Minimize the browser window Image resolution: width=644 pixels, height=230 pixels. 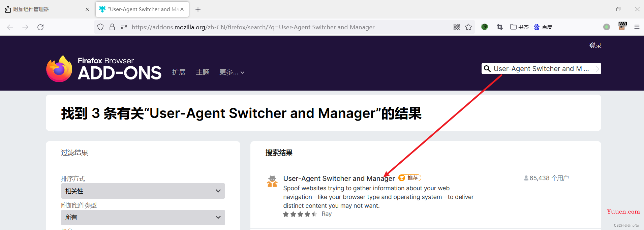(x=599, y=9)
